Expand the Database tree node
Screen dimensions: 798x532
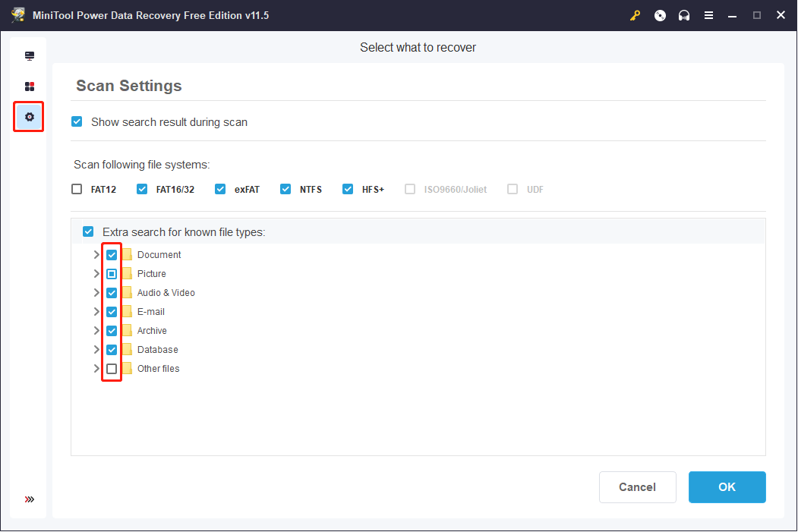(x=96, y=349)
